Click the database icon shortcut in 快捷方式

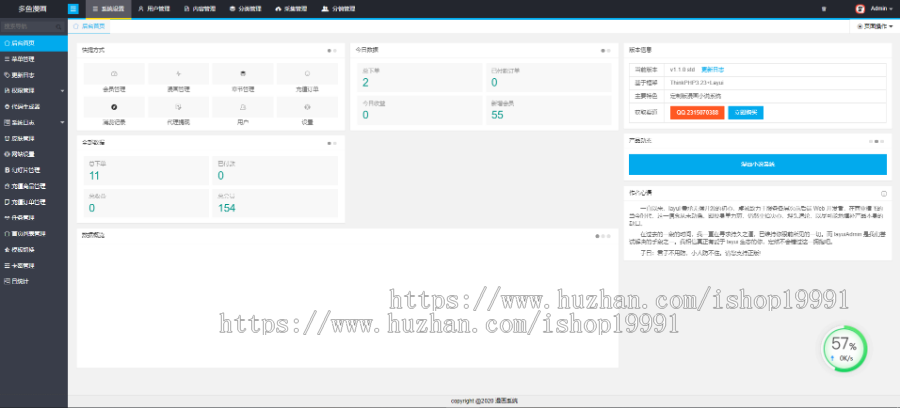243,74
